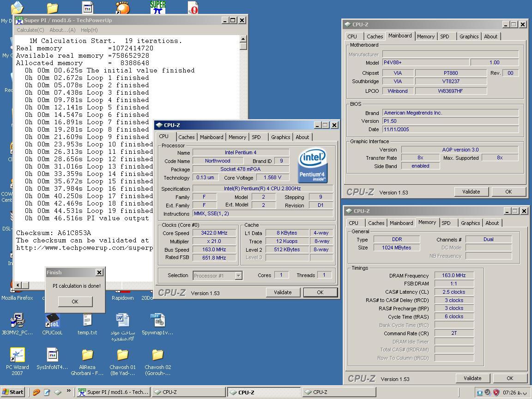This screenshot has width=532, height=399.
Task: Open the SysInfoNT4 desktop file
Action: point(52,359)
